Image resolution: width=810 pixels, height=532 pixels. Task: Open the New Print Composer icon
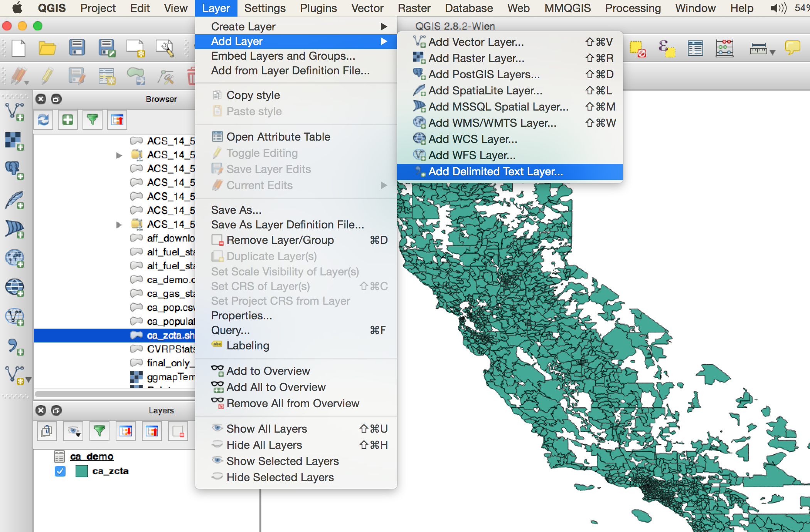click(x=135, y=48)
